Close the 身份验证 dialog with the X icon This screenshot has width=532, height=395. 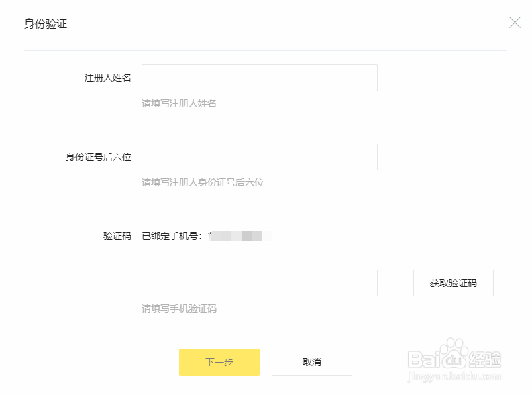click(515, 23)
